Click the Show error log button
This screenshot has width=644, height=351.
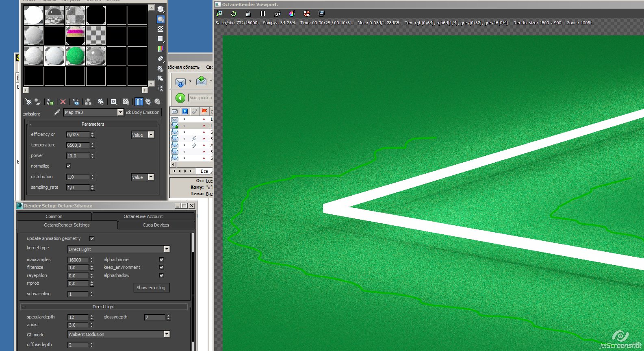pos(151,288)
